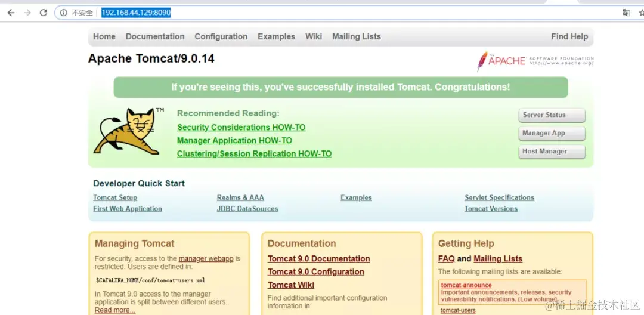This screenshot has width=644, height=315.
Task: Click the Managing Tomcat heading
Action: tap(134, 243)
